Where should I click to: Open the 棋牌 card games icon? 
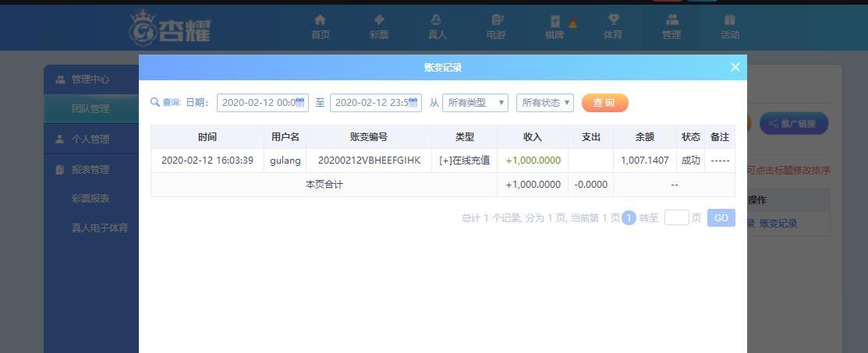[x=554, y=21]
